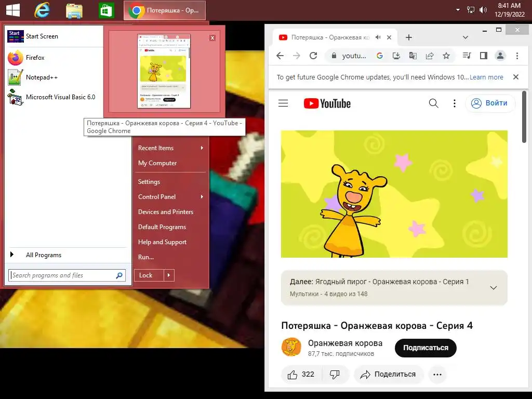Open the YouTube hamburger menu
The width and height of the screenshot is (532, 399).
coord(283,103)
